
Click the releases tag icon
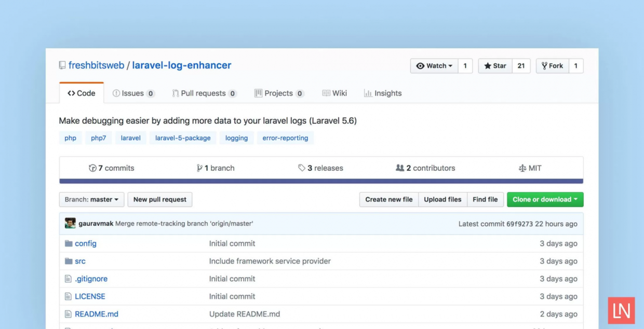301,168
